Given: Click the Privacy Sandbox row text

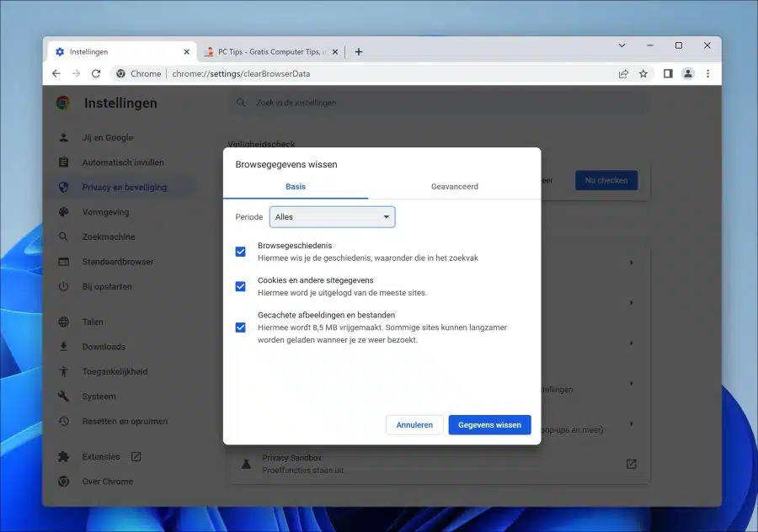Looking at the screenshot, I should pyautogui.click(x=292, y=458).
